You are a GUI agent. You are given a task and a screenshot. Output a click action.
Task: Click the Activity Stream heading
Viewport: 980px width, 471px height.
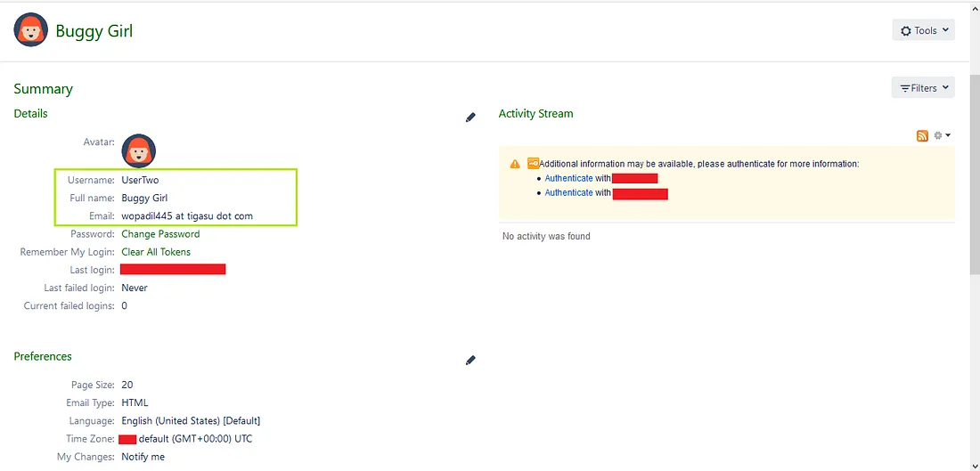535,113
